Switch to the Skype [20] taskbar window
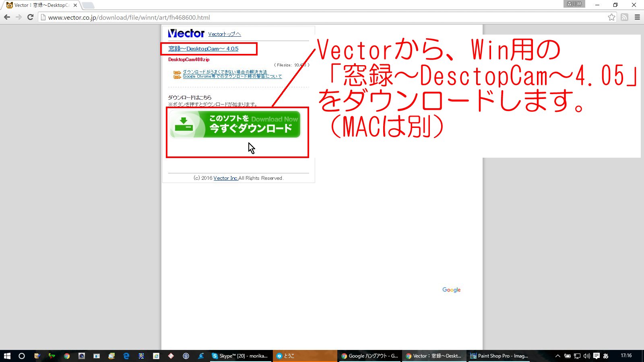Screen dimensions: 644x362 [240, 356]
